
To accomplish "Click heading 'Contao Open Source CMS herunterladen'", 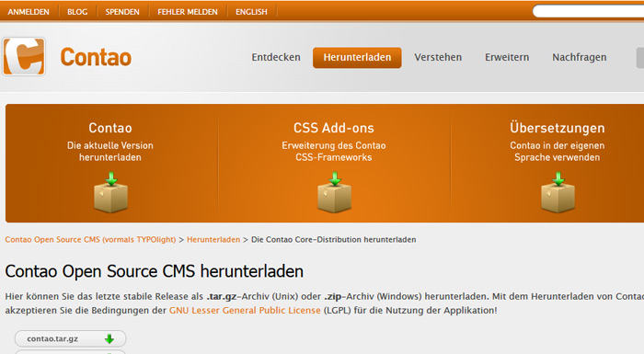I will tap(154, 271).
